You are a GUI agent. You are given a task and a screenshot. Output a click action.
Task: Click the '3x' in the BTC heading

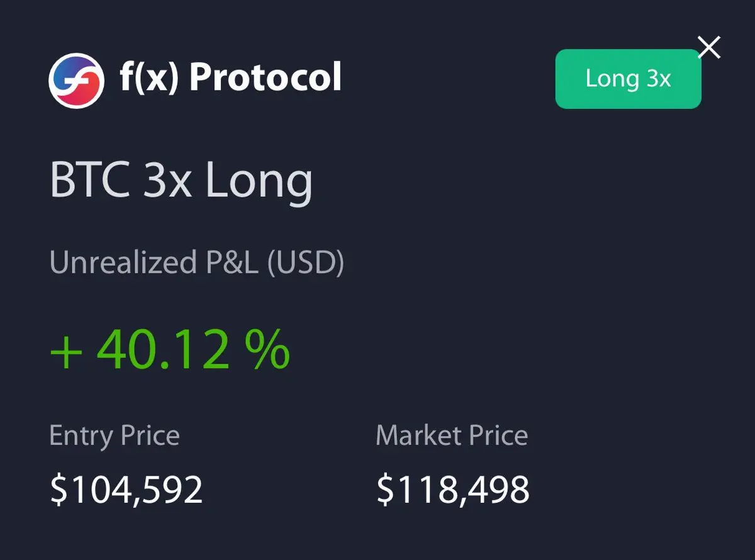167,180
